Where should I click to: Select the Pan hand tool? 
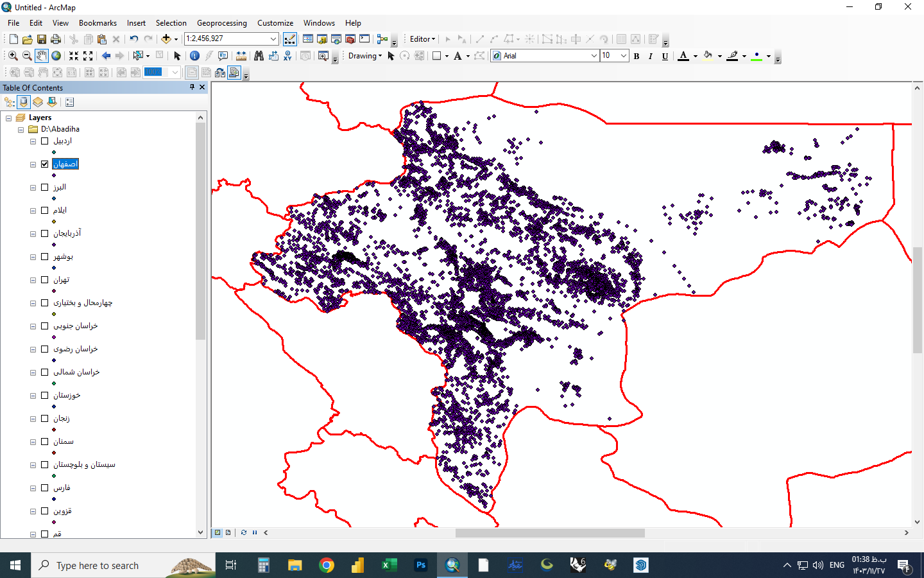42,56
